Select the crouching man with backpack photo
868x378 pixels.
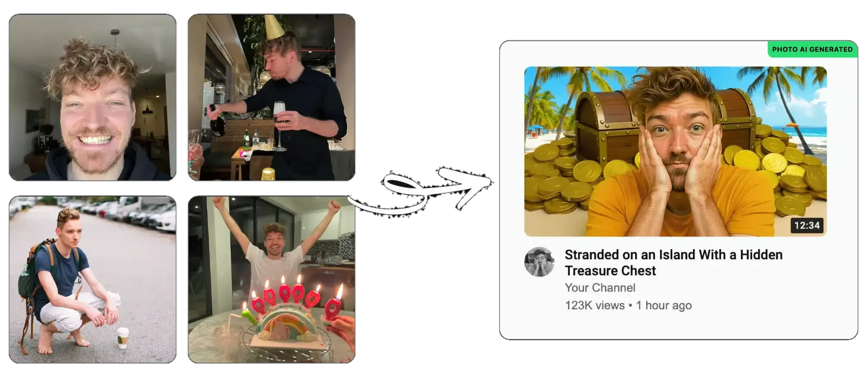(93, 280)
